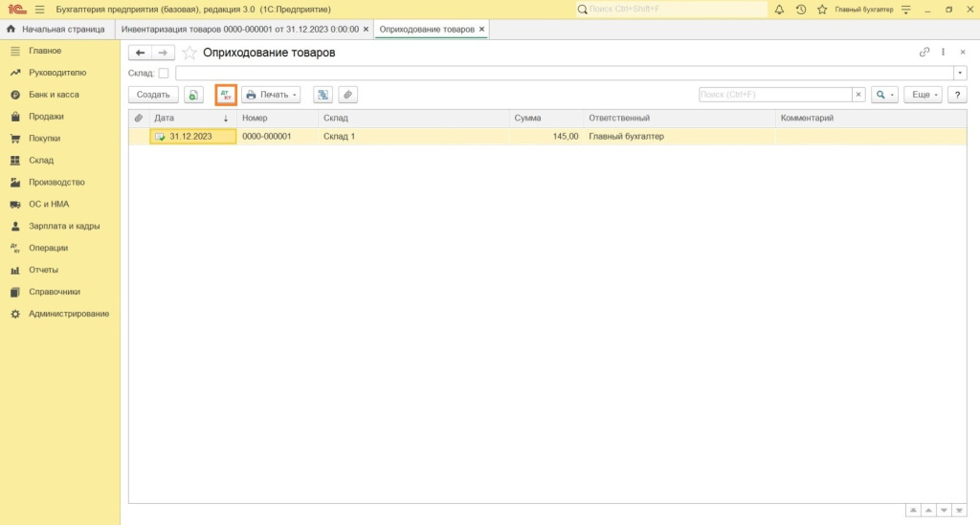Viewport: 980px width, 525px height.
Task: Open related documents structure icon
Action: point(323,95)
